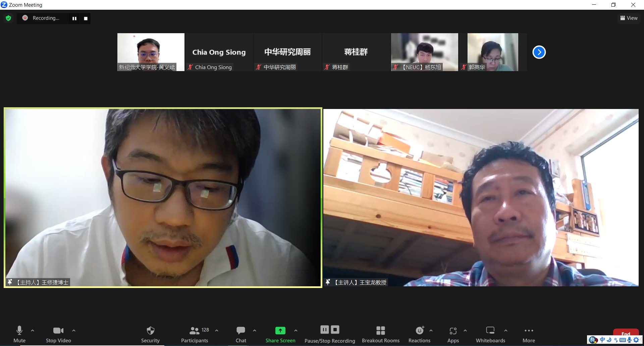
Task: Click the green Share Screen icon
Action: [x=280, y=331]
